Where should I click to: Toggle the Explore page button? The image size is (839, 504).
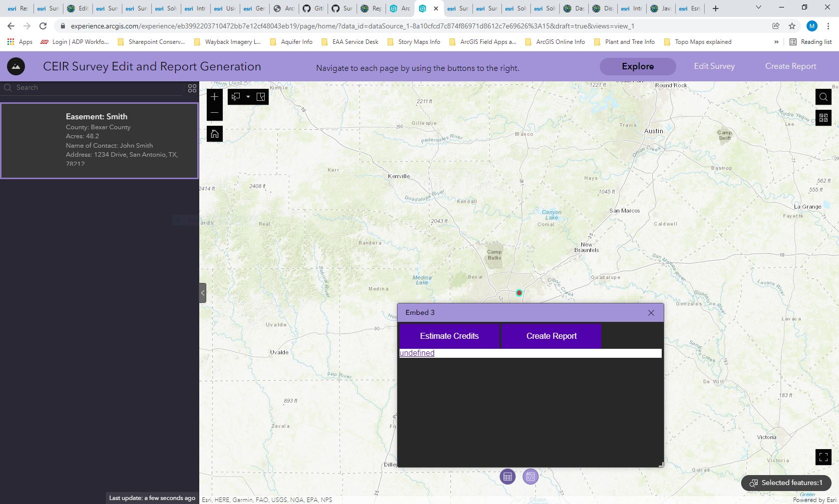coord(637,66)
